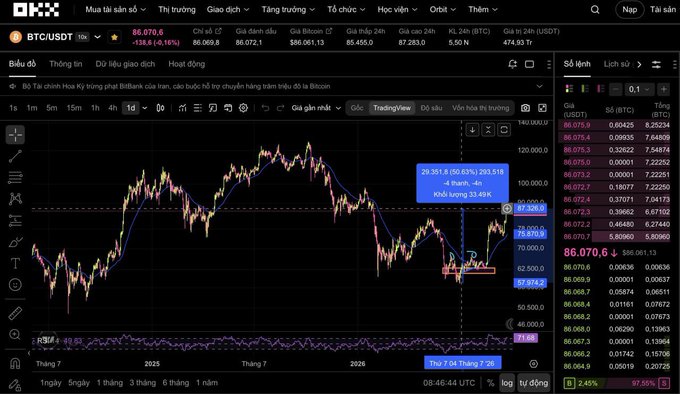Select the brush drawing tool
The height and width of the screenshot is (394, 680).
(x=15, y=242)
